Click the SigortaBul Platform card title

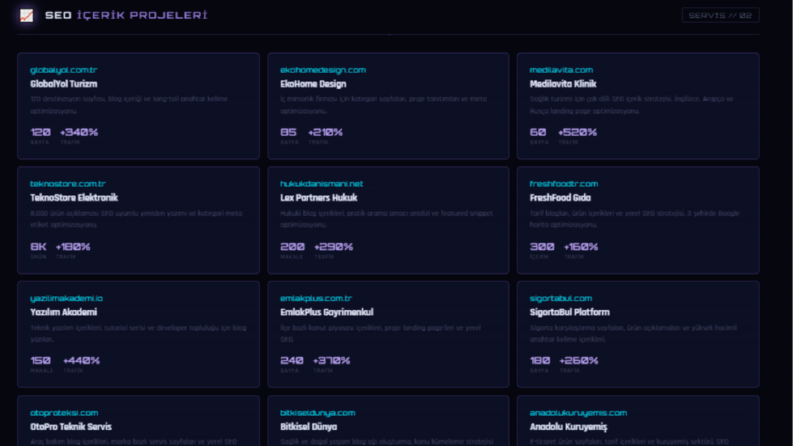pos(569,313)
